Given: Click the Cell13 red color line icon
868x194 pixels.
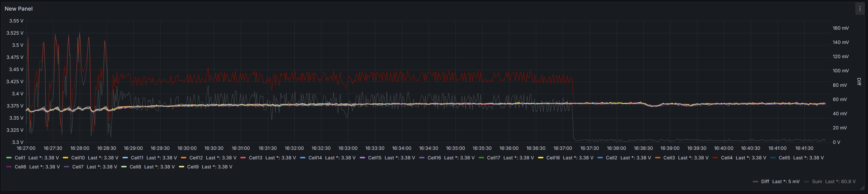Looking at the screenshot, I should (x=243, y=158).
